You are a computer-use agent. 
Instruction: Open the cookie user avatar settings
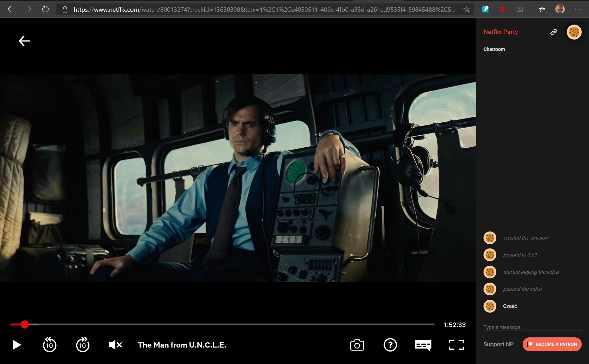pyautogui.click(x=574, y=32)
